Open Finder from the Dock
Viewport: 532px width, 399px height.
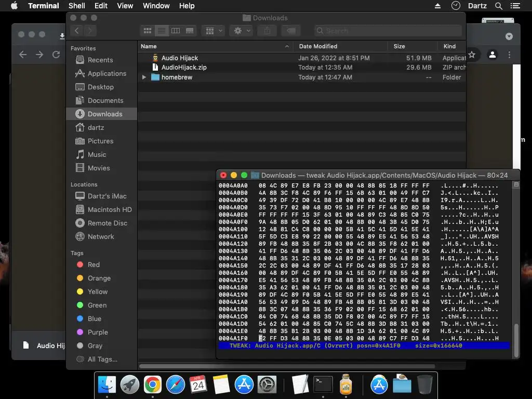pos(107,385)
